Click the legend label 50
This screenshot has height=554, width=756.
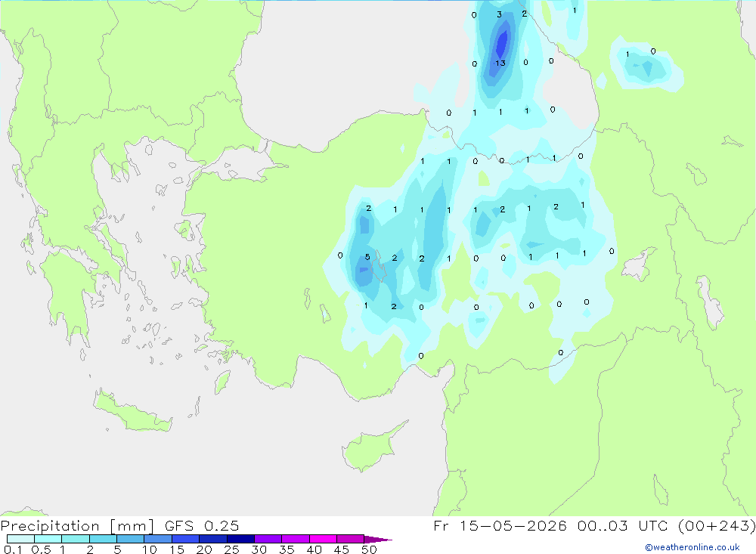370,549
